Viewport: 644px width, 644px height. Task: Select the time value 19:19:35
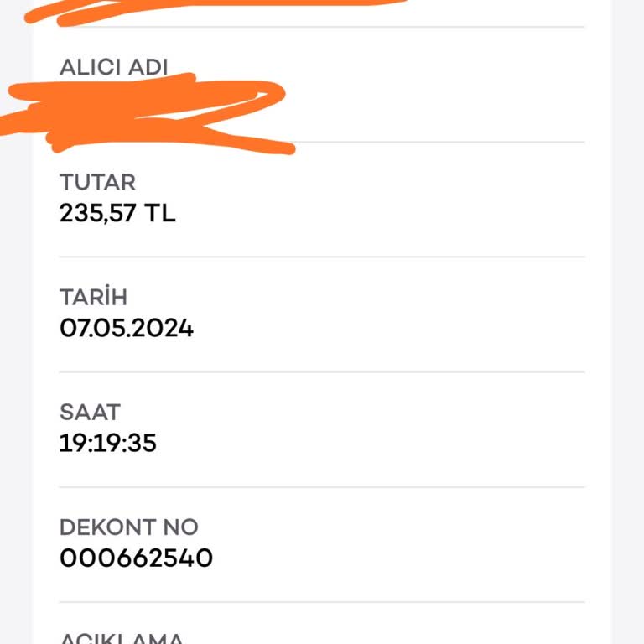coord(108,443)
